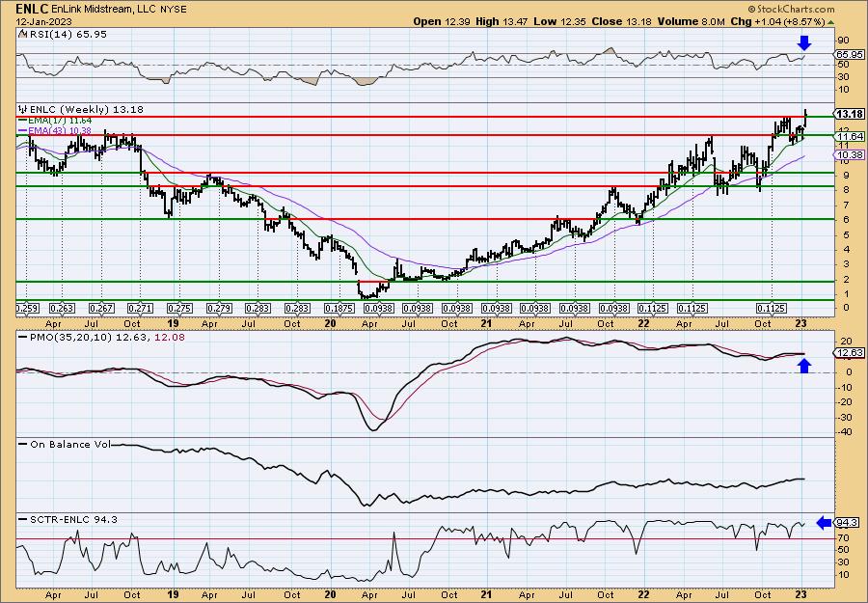Image resolution: width=868 pixels, height=603 pixels.
Task: Click the High 13.47 value
Action: pyautogui.click(x=502, y=21)
